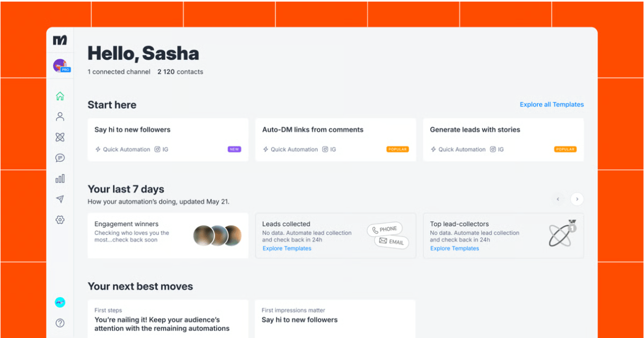Image resolution: width=644 pixels, height=338 pixels.
Task: Open the Engagement winners avatars thumbnail
Action: click(217, 235)
